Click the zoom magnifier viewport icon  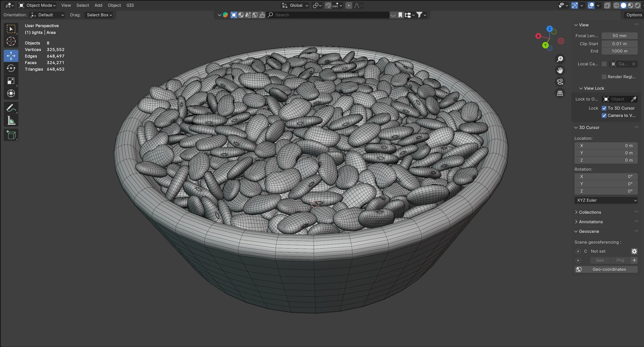[x=560, y=59]
